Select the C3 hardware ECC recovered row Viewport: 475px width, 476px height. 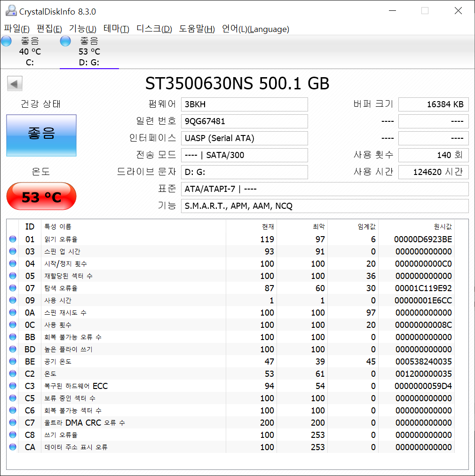(141, 386)
